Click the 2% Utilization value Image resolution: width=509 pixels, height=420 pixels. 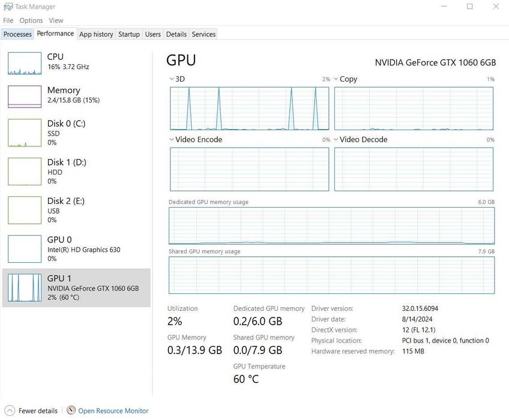coord(175,321)
